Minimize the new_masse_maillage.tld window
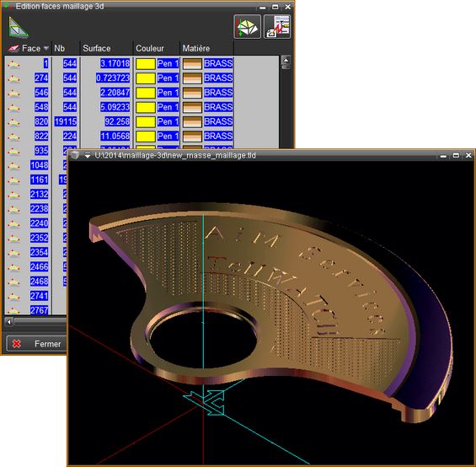 [x=443, y=156]
